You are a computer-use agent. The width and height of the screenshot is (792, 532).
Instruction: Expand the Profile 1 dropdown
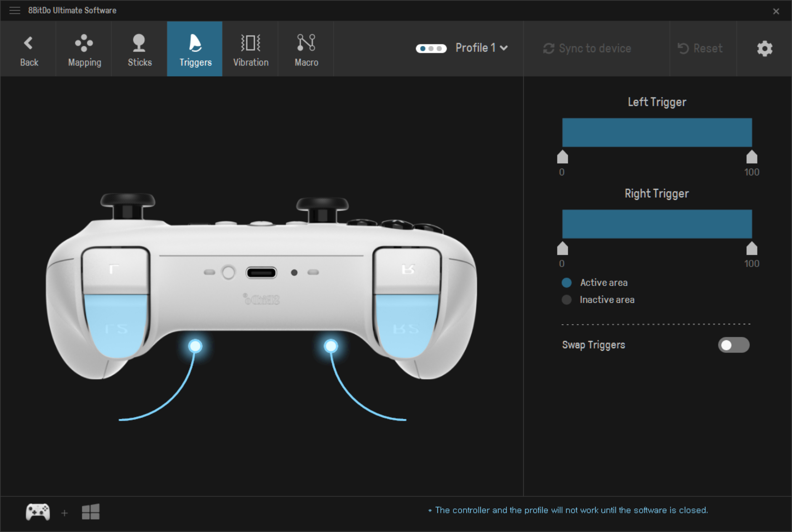pos(482,48)
